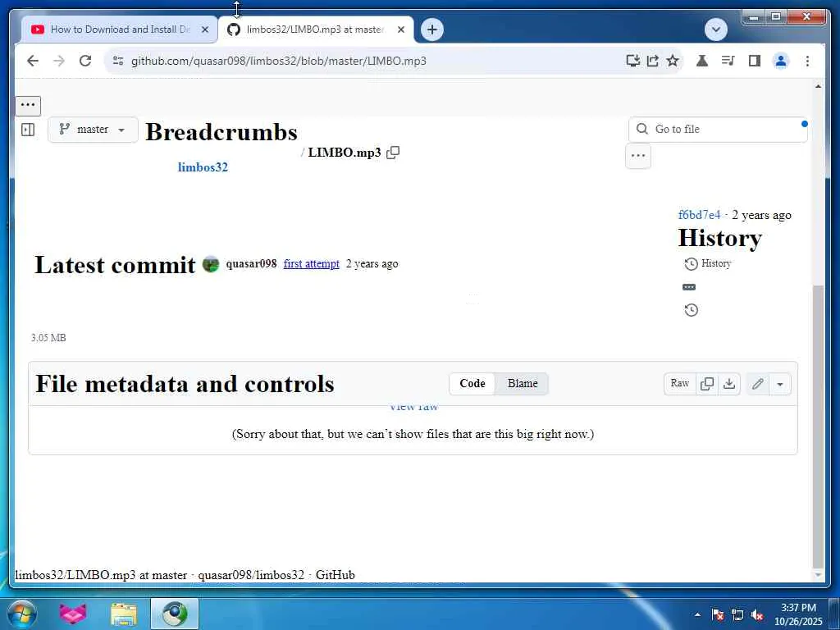Open more file actions three-dot button
840x630 pixels.
tap(638, 156)
